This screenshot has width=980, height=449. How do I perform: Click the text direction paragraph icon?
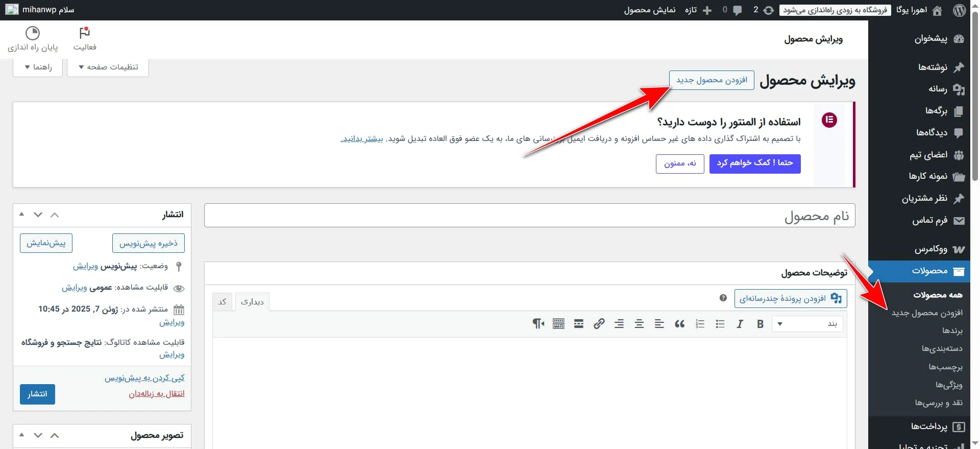coord(538,324)
